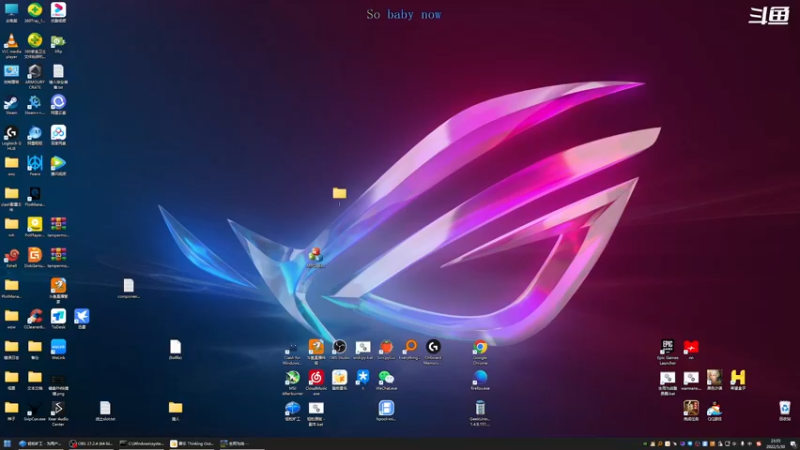Open the red tomato app shortcut
Viewport: 800px width, 450px height.
(386, 350)
